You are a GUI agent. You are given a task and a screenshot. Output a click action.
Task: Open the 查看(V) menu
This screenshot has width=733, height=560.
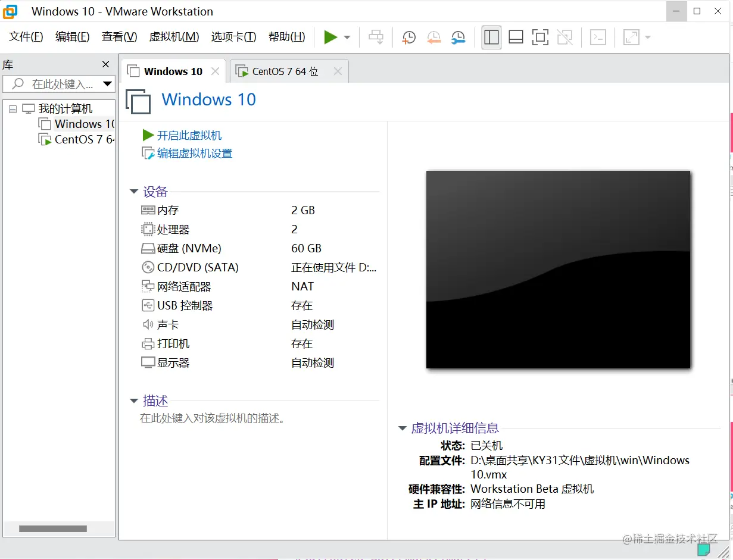click(119, 37)
